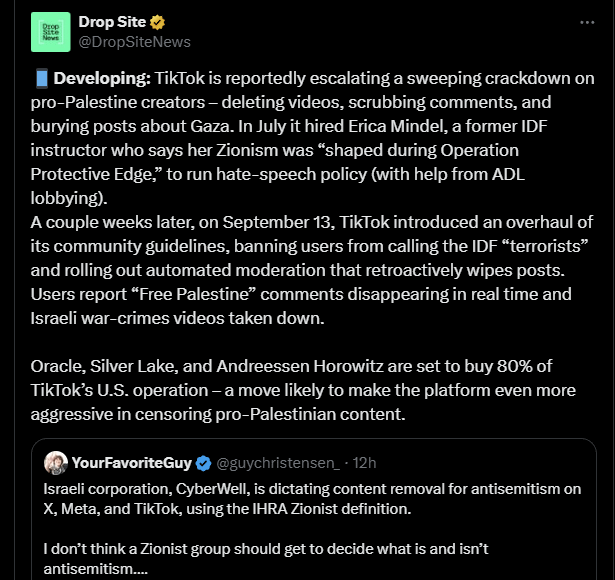The image size is (615, 580).
Task: Click the bold "Developing:" label
Action: pyautogui.click(x=102, y=79)
